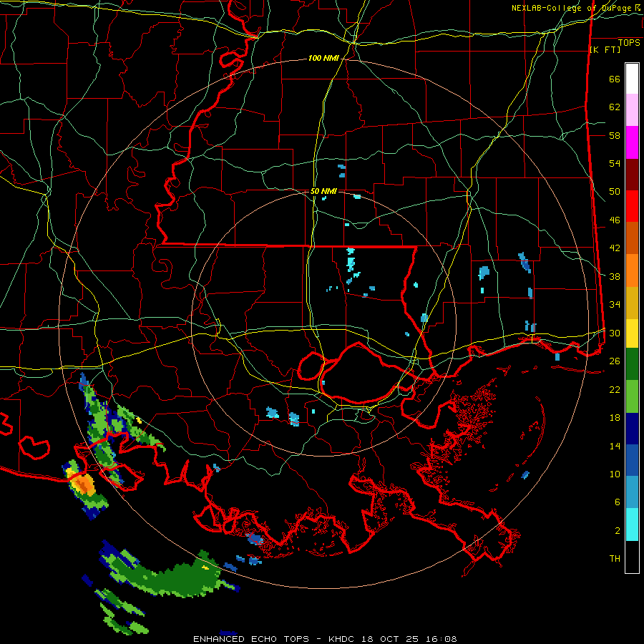Click the KHDC station identifier
Image resolution: width=644 pixels, height=644 pixels.
pyautogui.click(x=343, y=639)
